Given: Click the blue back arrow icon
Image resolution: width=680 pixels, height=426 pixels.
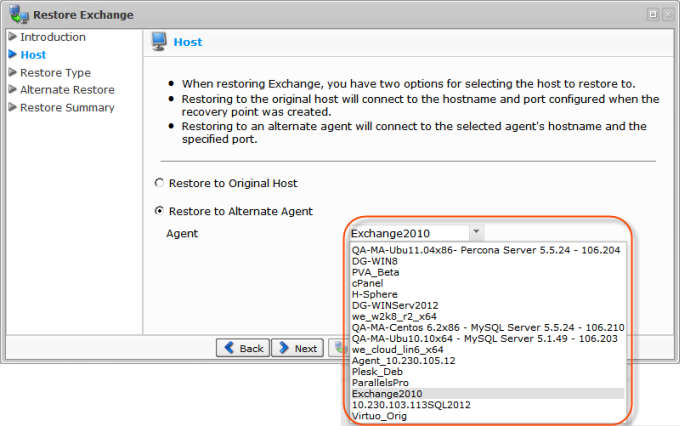Looking at the screenshot, I should click(229, 347).
